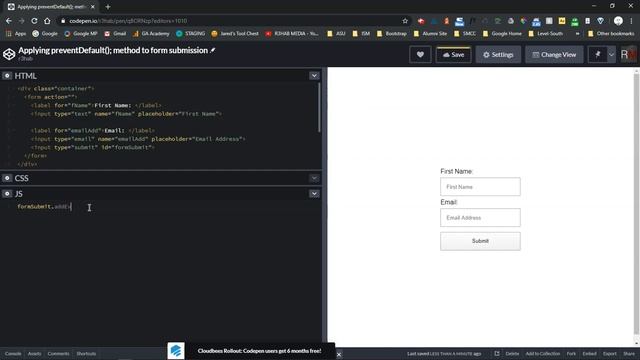Click the preview pane vertical scrollbar
640x360 pixels.
click(636, 204)
